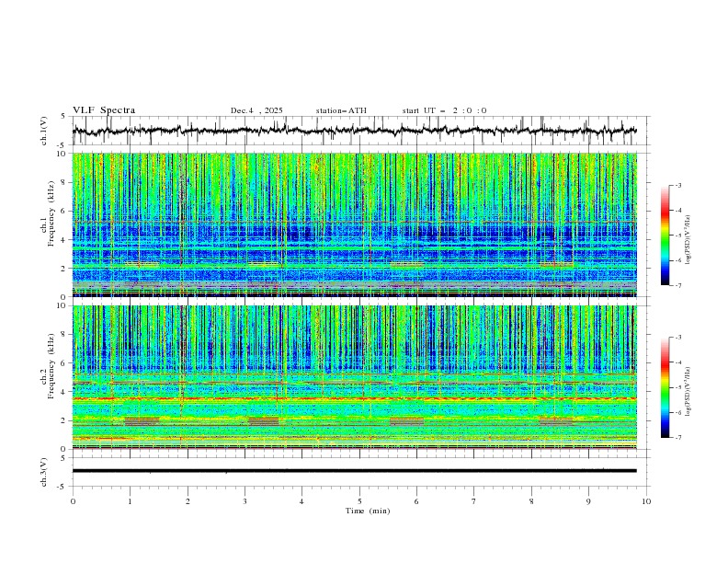Image resolution: width=728 pixels, height=563 pixels.
Task: Click the ch.2 spectrogram color bar
Action: (x=665, y=387)
